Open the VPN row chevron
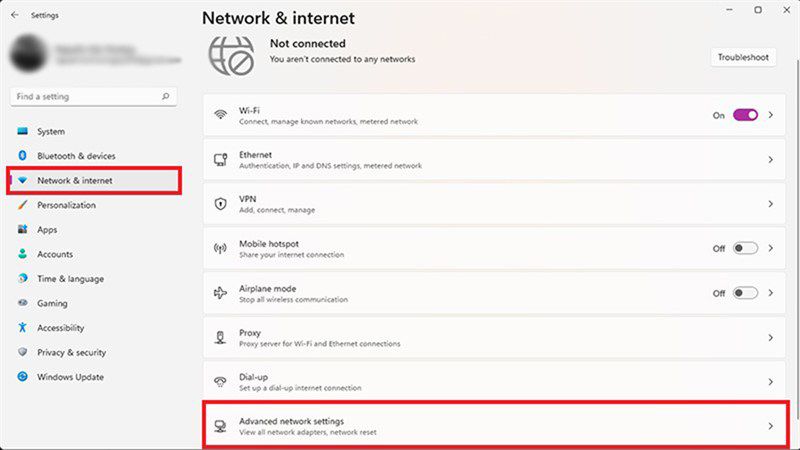 pos(770,204)
